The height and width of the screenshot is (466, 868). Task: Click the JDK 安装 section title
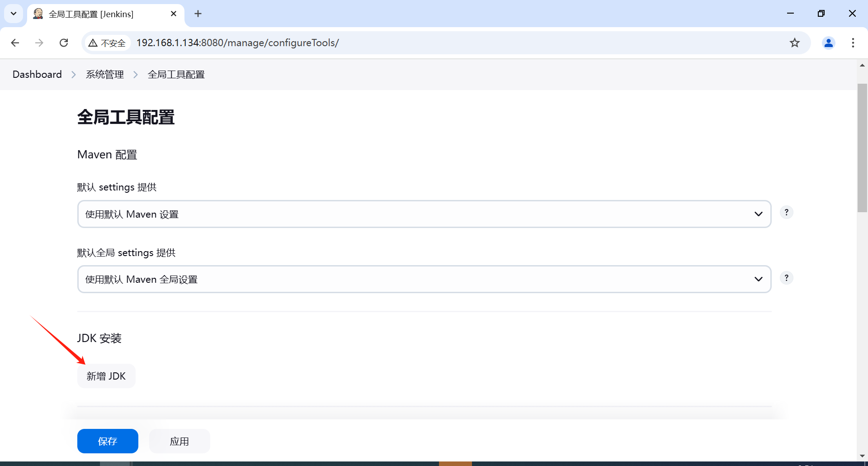99,338
